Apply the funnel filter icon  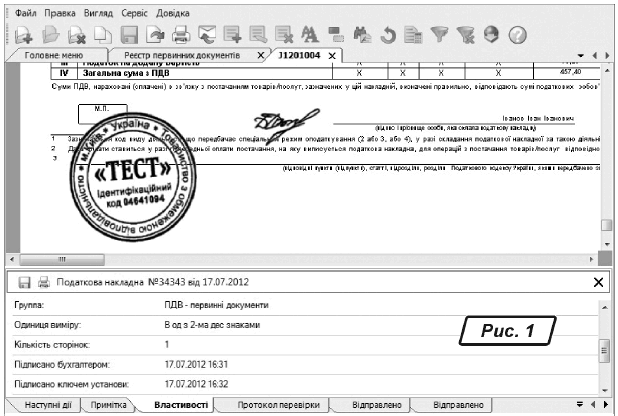point(440,35)
